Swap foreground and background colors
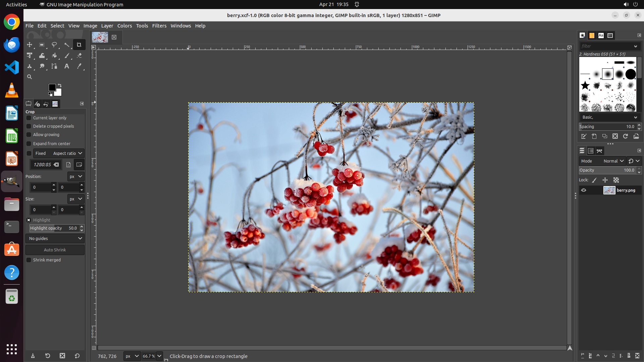This screenshot has height=362, width=644. (x=60, y=85)
